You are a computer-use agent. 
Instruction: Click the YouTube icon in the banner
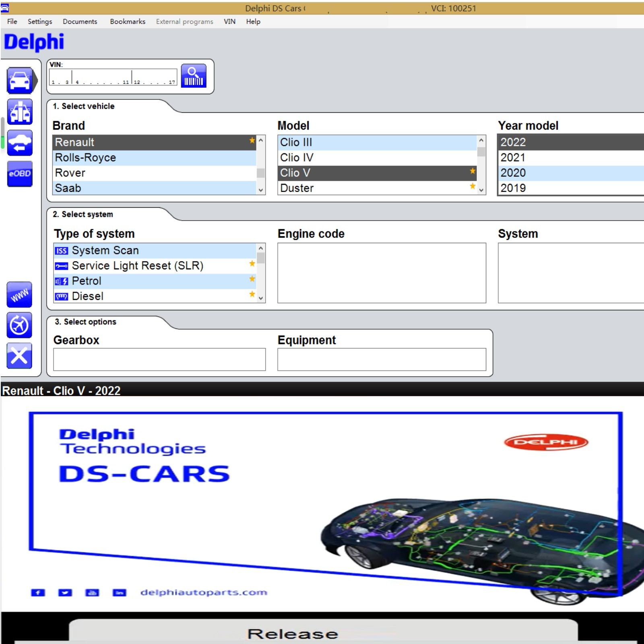tap(92, 592)
